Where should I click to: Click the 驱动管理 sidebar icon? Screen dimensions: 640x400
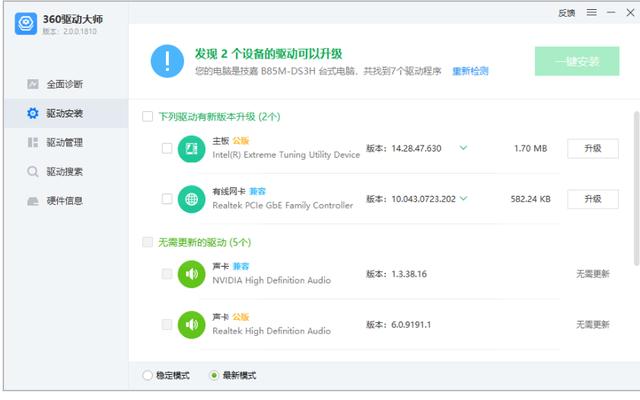(33, 142)
